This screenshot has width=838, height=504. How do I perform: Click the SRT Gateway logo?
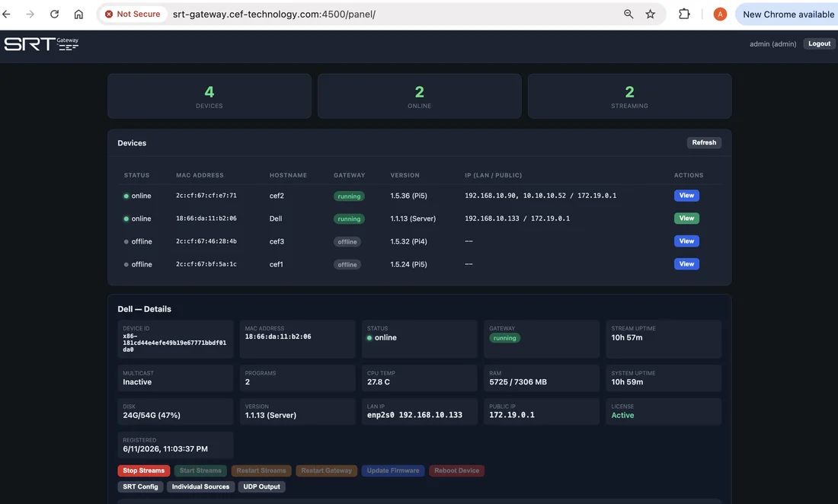42,44
